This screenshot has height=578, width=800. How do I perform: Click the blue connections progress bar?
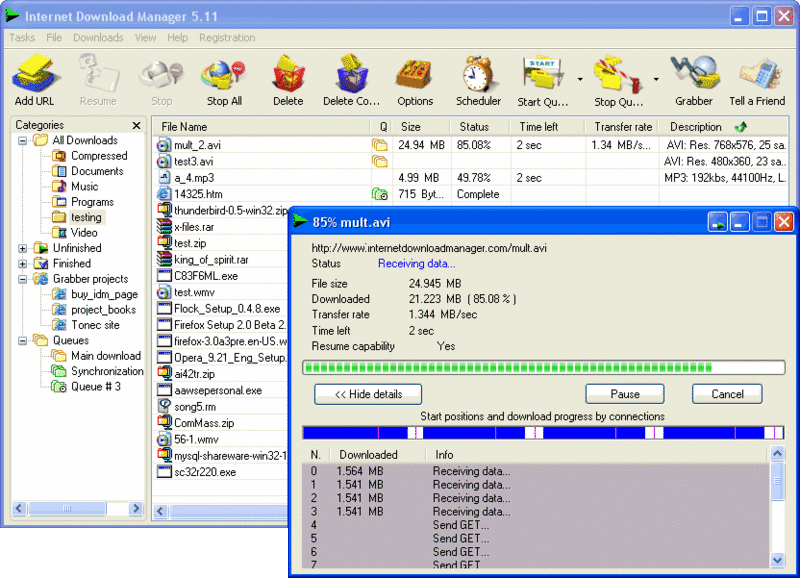(x=544, y=433)
